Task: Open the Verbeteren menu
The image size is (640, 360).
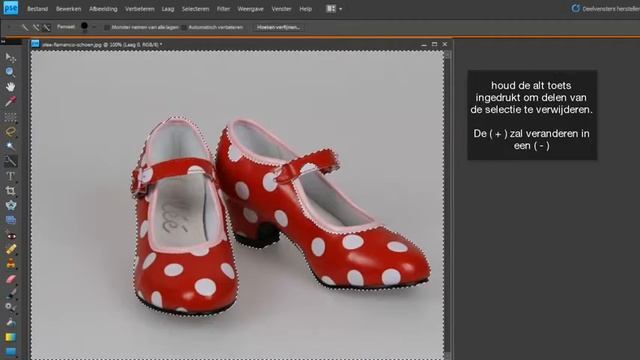Action: tap(140, 9)
